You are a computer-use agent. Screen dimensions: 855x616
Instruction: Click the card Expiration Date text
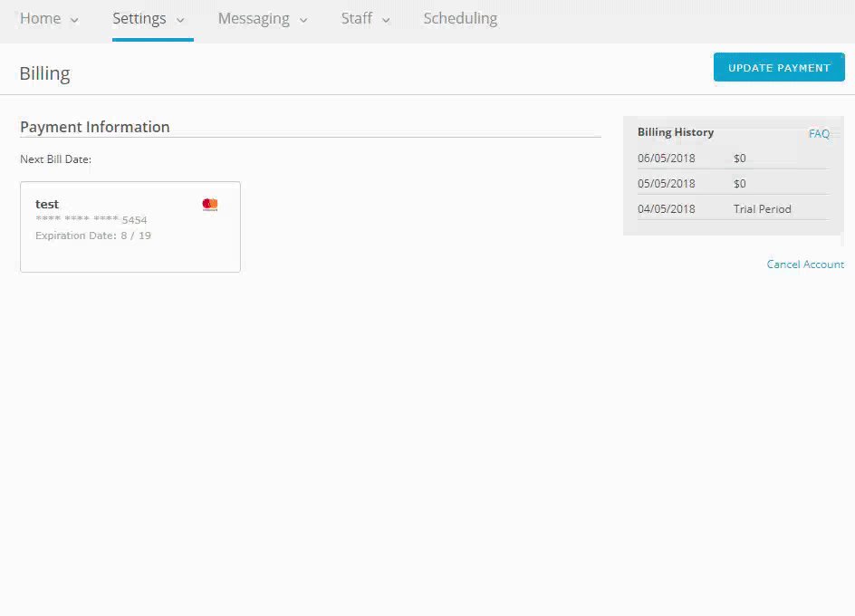tap(92, 236)
